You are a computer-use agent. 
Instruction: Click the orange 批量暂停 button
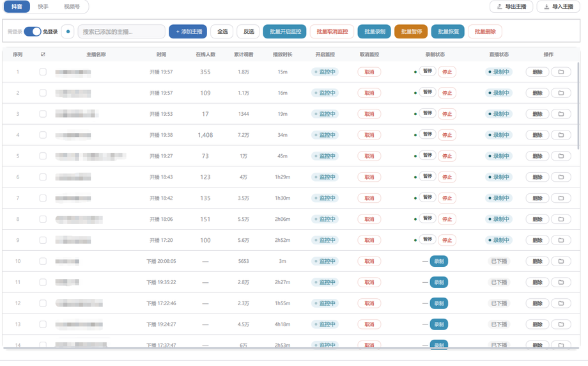coord(411,31)
